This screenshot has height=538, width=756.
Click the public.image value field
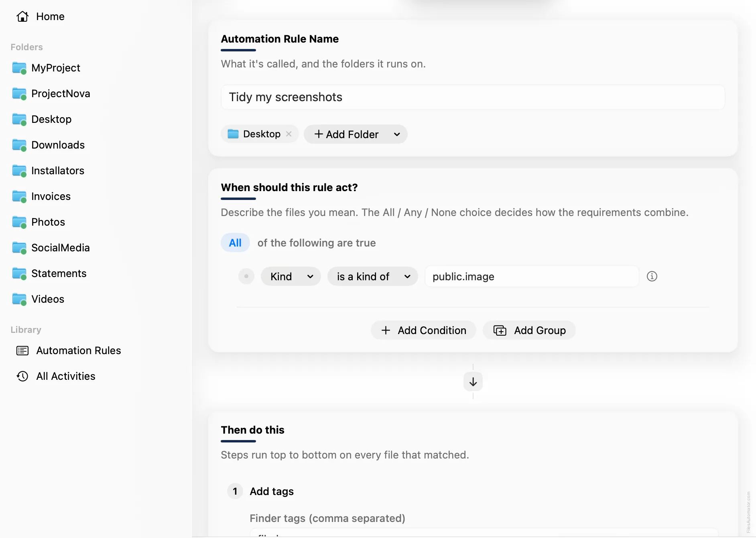[532, 276]
